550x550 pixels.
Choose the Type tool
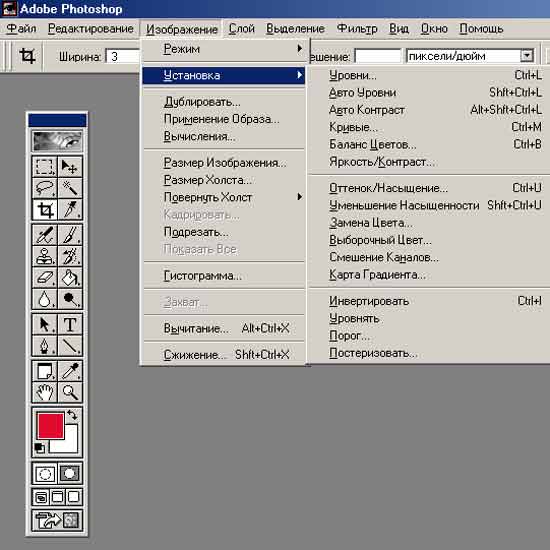70,324
